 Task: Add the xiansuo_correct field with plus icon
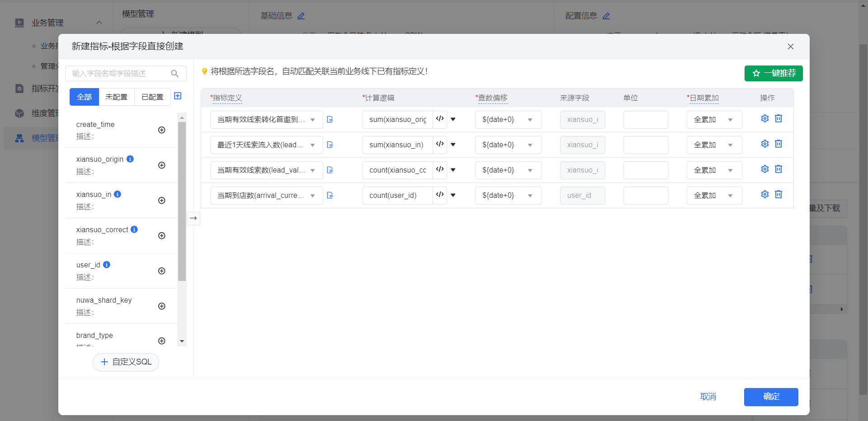coord(161,236)
